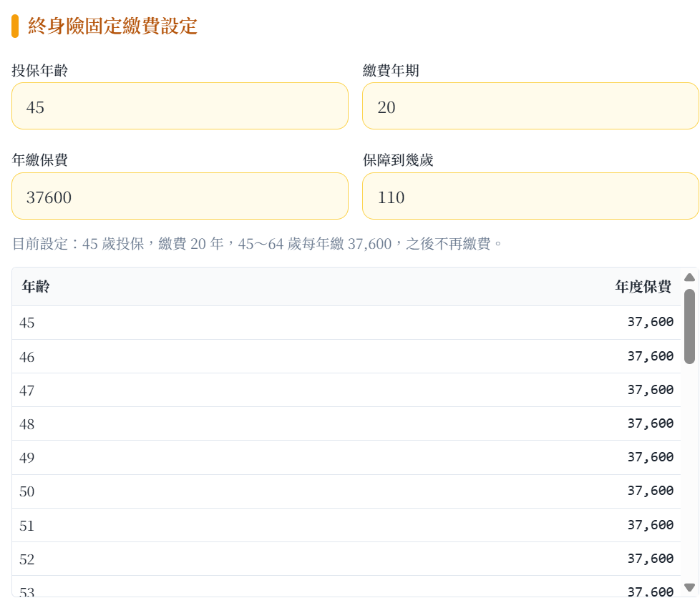
Task: Click the 37,600 premium in age 49 row
Action: (651, 457)
